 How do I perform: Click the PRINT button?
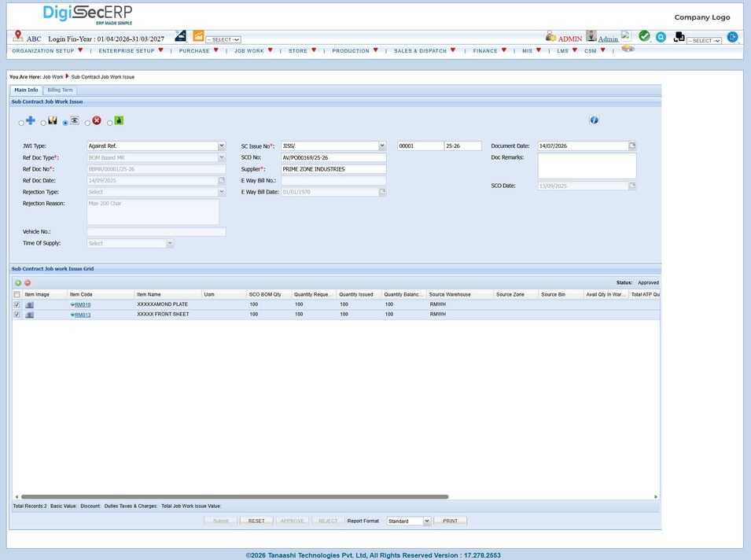(x=450, y=521)
